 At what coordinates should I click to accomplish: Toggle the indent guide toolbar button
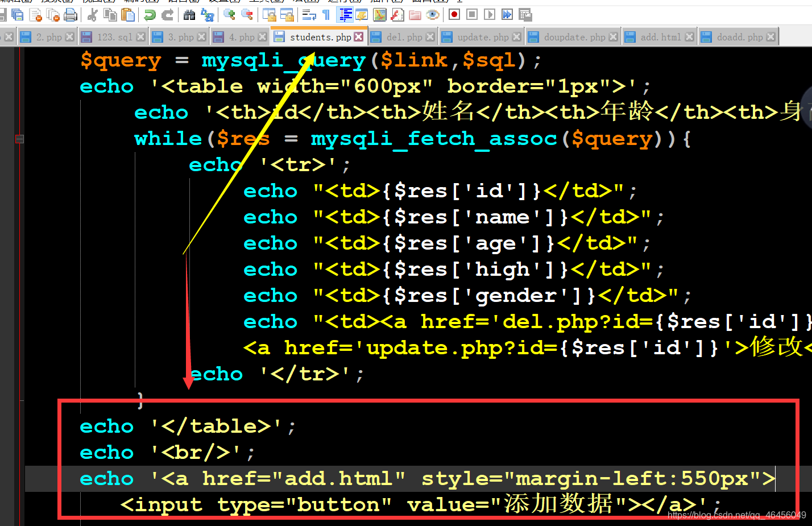[x=345, y=15]
